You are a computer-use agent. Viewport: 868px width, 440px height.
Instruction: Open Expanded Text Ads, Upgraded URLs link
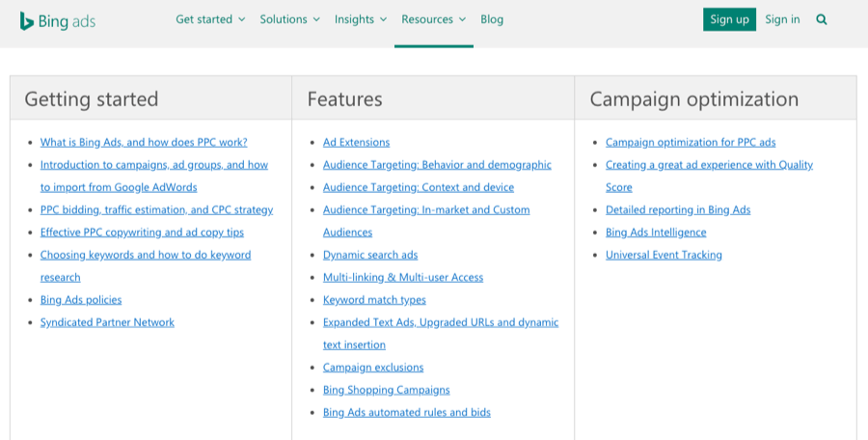pos(441,333)
